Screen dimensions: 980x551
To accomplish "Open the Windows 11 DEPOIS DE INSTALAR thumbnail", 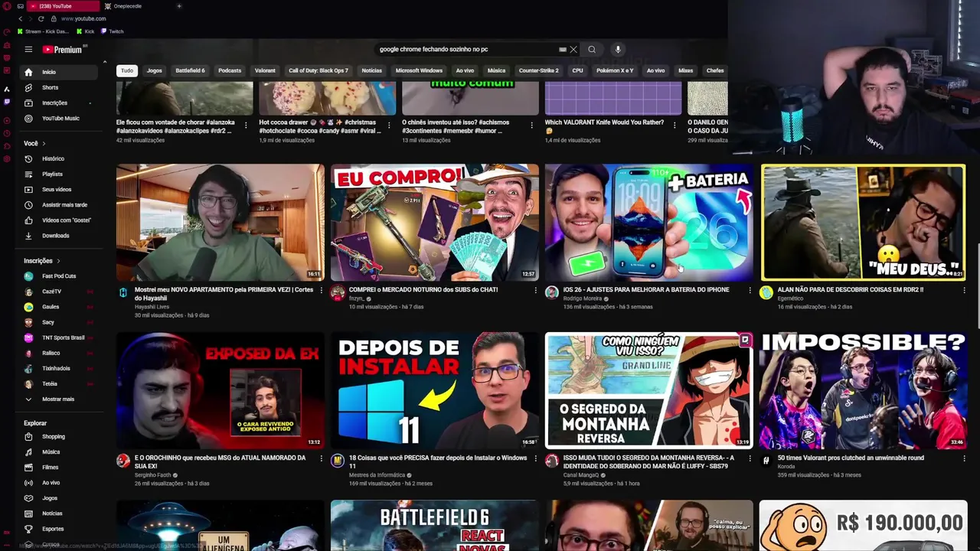I will [x=435, y=390].
